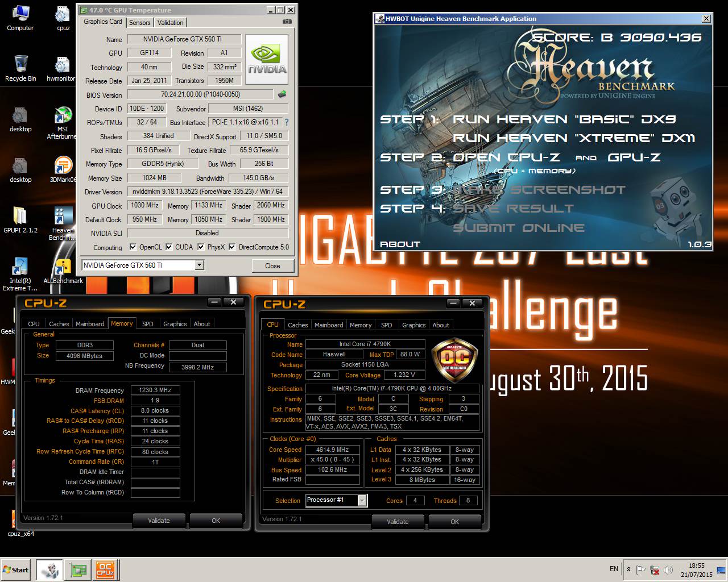Click ABOUT in Heaven Benchmark

400,244
